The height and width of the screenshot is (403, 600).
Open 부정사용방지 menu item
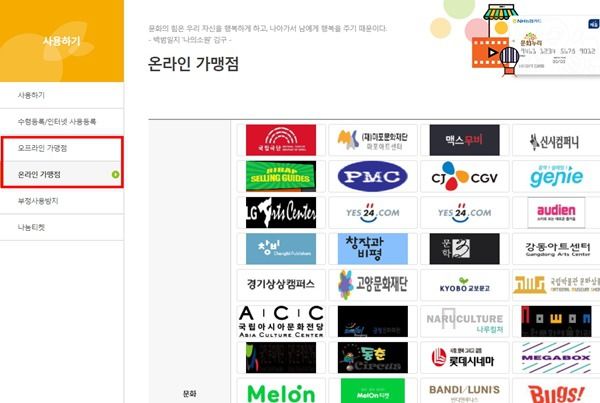click(x=62, y=201)
